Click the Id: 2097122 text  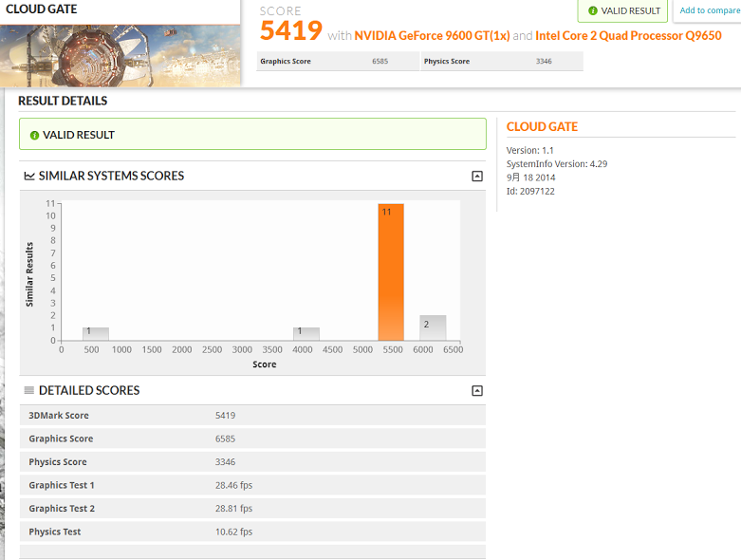(530, 192)
